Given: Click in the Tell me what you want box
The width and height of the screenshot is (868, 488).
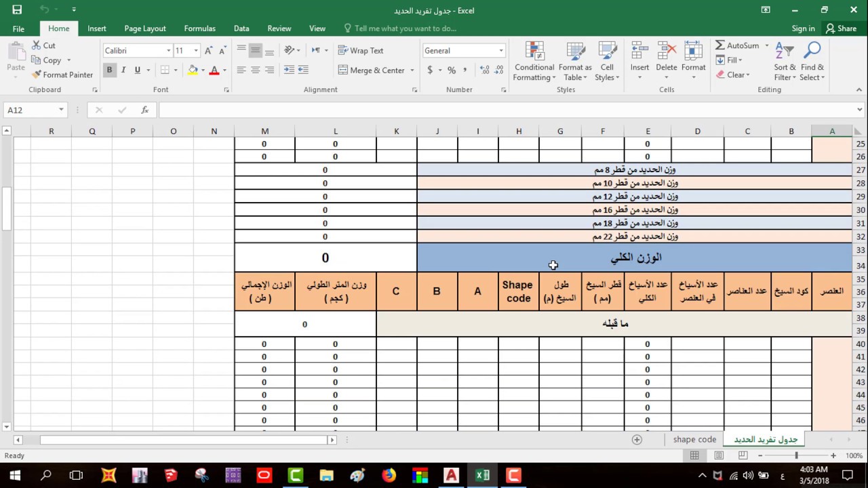Looking at the screenshot, I should [406, 28].
